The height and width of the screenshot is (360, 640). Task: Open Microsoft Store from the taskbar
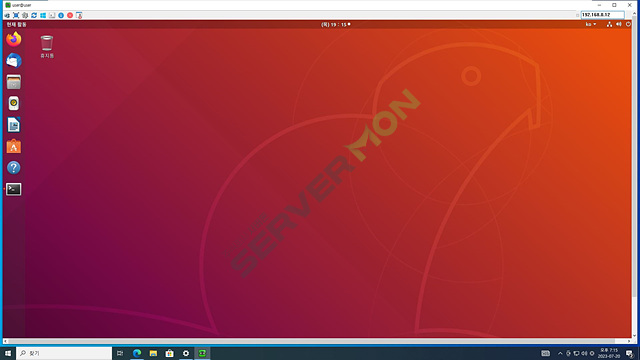click(169, 353)
